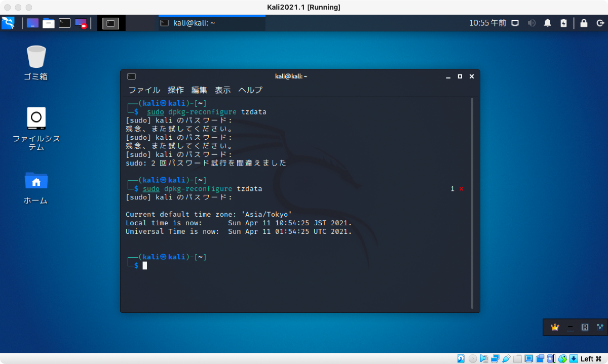Click VirtualBox keyboard capture arrow icon
Viewport: 608px width, 364px height.
pyautogui.click(x=574, y=358)
